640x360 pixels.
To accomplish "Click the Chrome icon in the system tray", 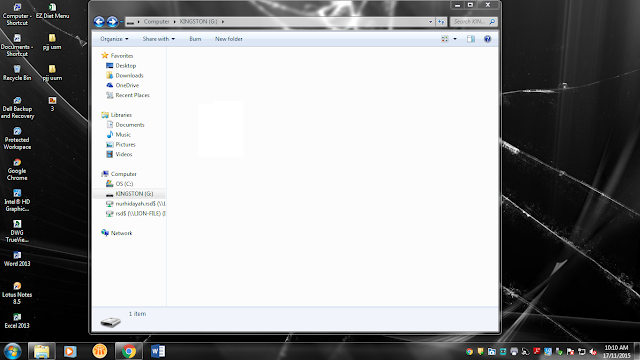I will pos(469,351).
